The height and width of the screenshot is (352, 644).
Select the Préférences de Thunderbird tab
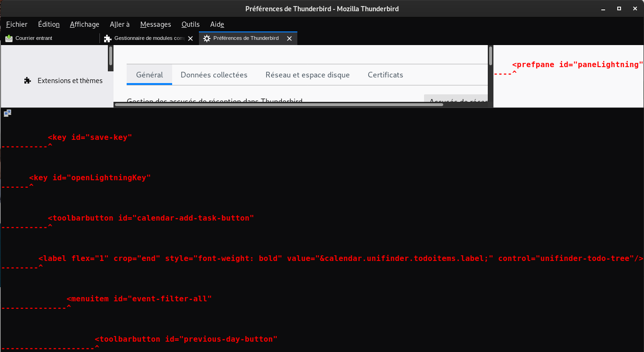(x=248, y=38)
